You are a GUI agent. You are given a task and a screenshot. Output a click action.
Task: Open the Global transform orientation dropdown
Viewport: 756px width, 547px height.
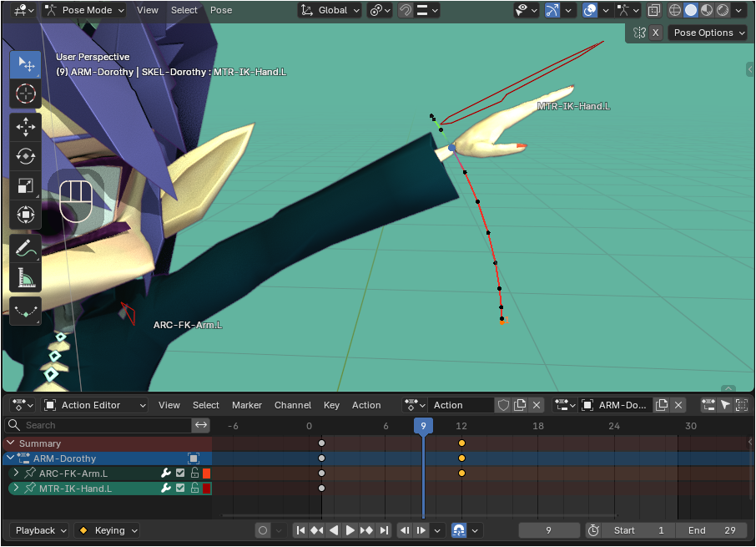coord(330,10)
